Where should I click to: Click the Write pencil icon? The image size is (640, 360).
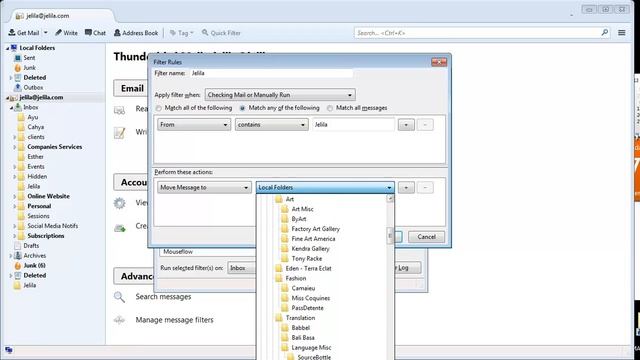58,33
